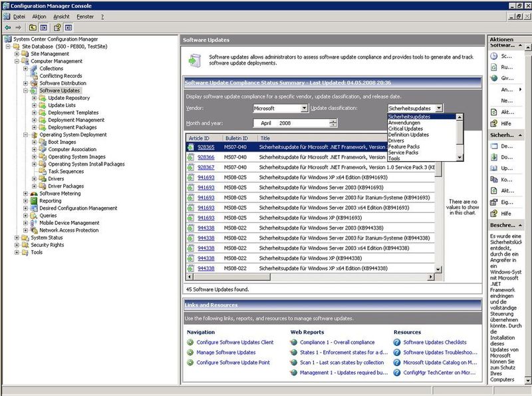Image resolution: width=532 pixels, height=396 pixels.
Task: Click the Mobile Device Management node icon
Action: [34, 223]
